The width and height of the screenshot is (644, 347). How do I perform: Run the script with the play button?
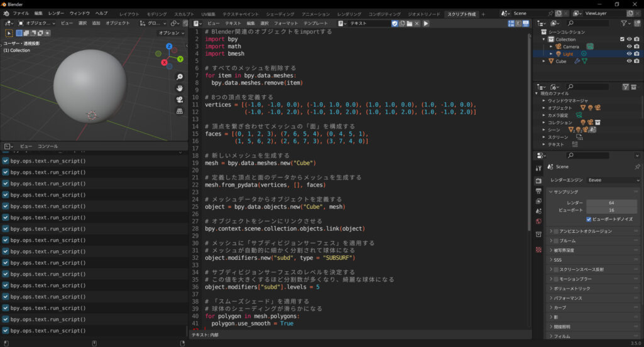point(426,23)
